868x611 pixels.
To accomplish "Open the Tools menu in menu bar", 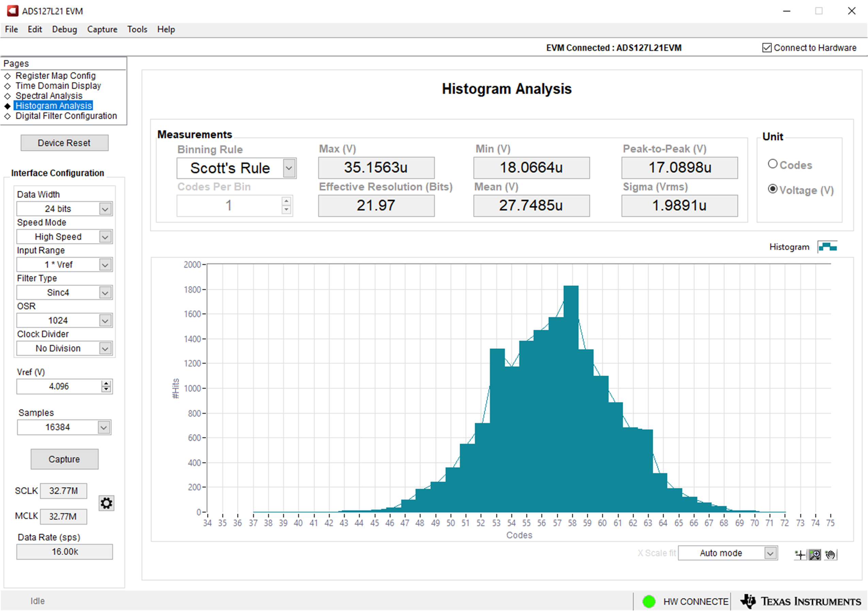I will [x=137, y=29].
